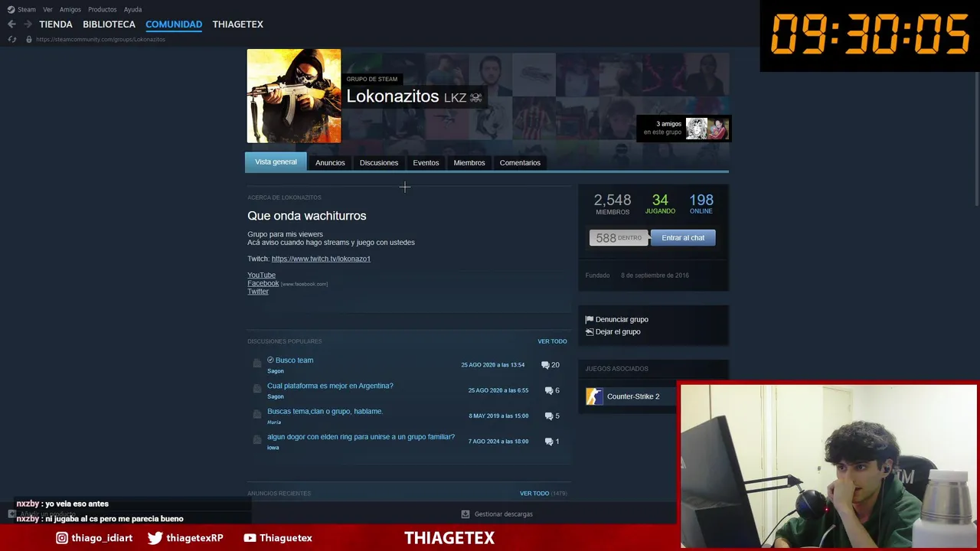Click comment bubble icon on Busco team row
The width and height of the screenshot is (980, 551).
[545, 365]
